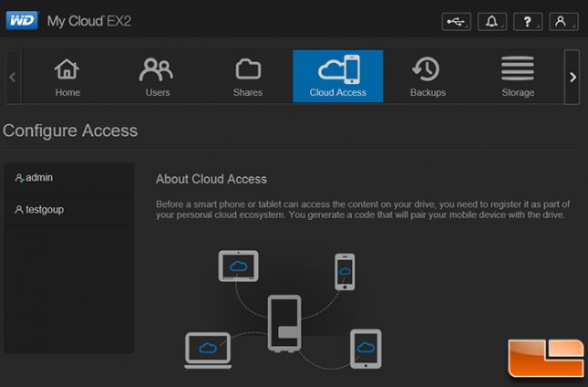The width and height of the screenshot is (588, 387).
Task: Open the user account icon in header
Action: [563, 22]
